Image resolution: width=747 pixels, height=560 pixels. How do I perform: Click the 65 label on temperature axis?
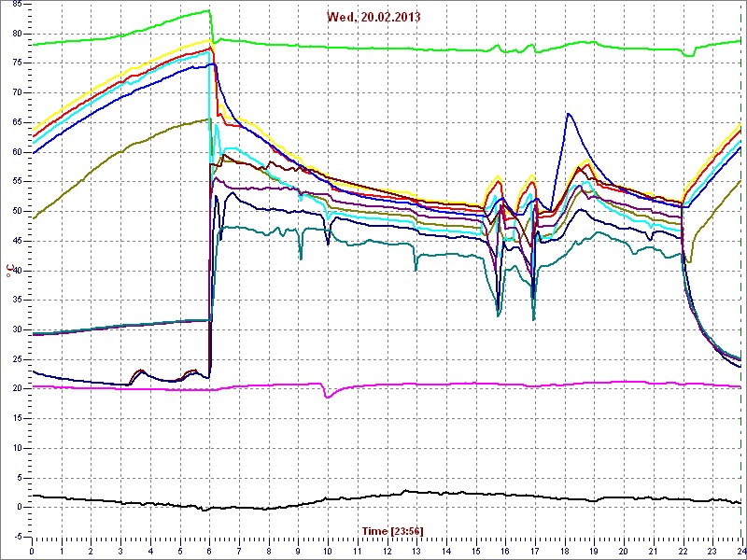(17, 122)
